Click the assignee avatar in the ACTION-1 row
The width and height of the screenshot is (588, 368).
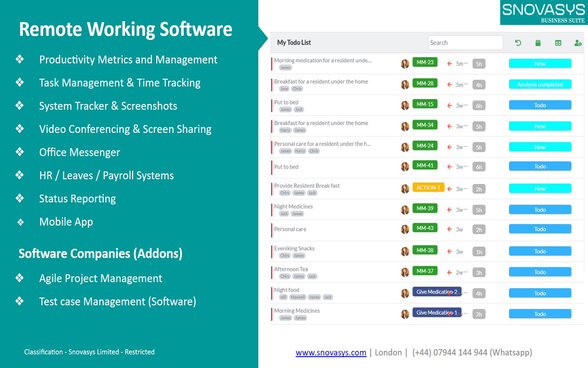point(405,189)
